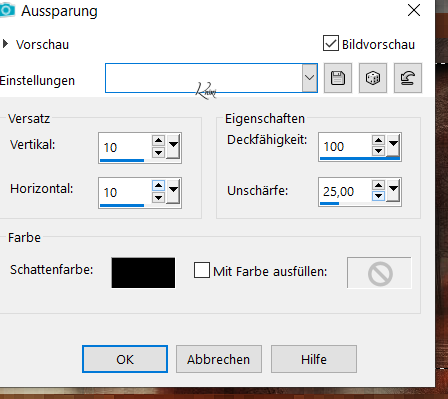Click the disabled fill color swatch

click(x=379, y=273)
